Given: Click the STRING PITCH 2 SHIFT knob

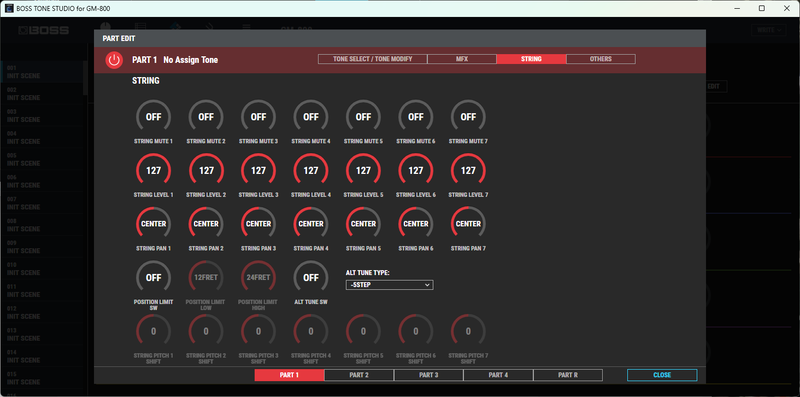Looking at the screenshot, I should (x=206, y=331).
